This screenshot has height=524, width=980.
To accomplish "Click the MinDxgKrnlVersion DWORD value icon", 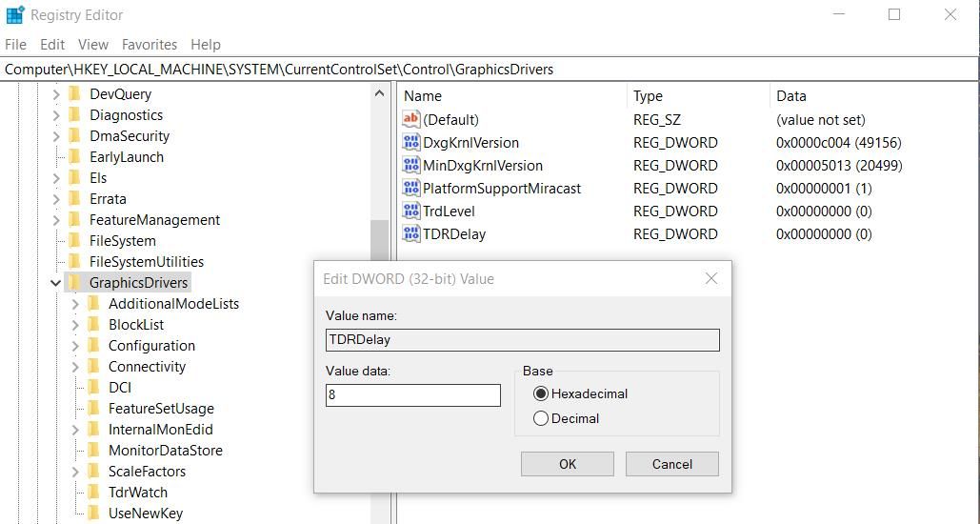I will [x=411, y=166].
